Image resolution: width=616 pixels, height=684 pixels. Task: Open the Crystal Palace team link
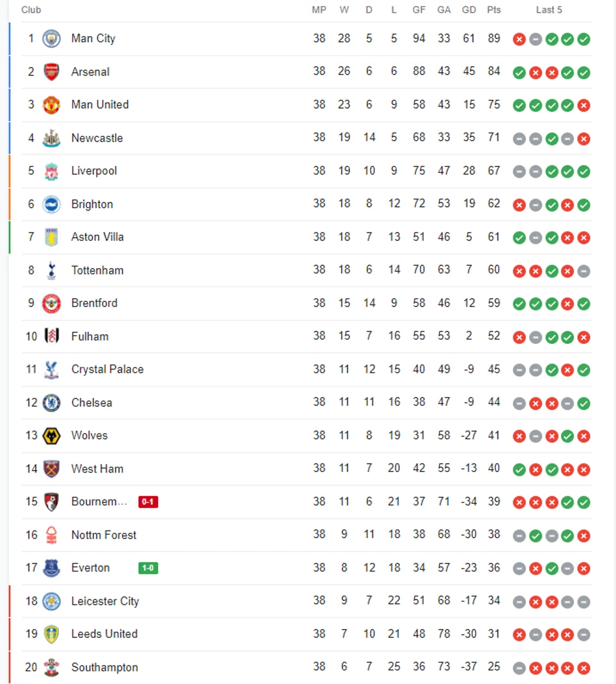107,369
